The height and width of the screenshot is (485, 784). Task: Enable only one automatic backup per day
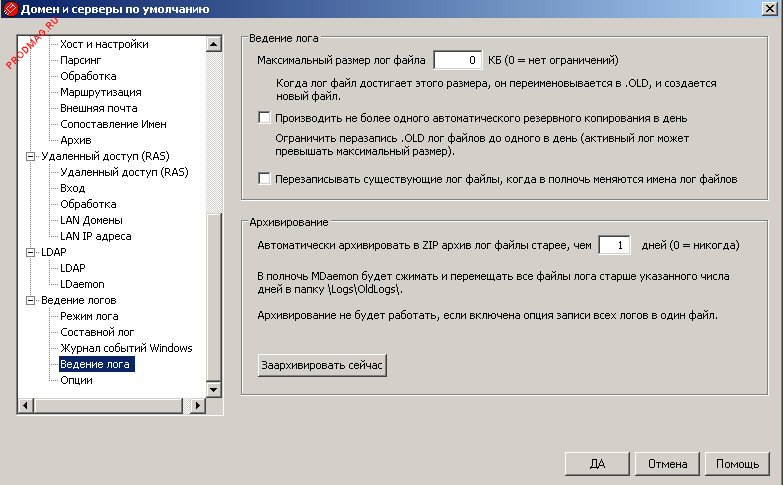point(264,117)
